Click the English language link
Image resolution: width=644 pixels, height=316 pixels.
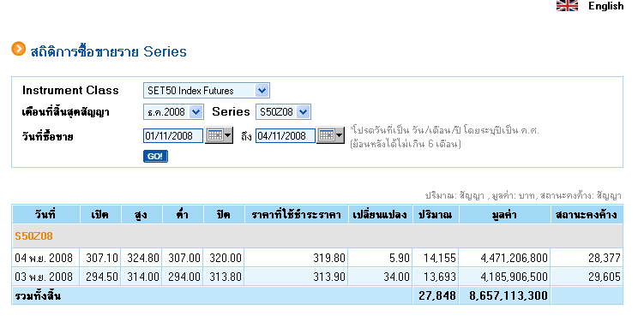click(605, 6)
